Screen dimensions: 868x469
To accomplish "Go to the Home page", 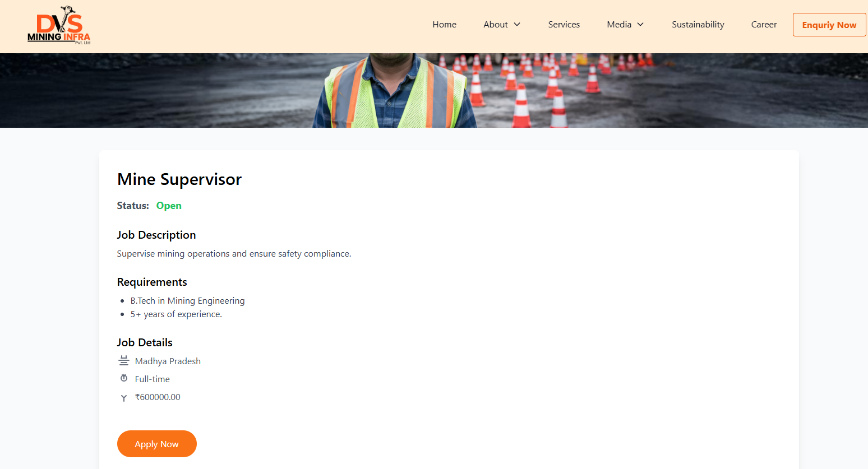I will pos(444,25).
